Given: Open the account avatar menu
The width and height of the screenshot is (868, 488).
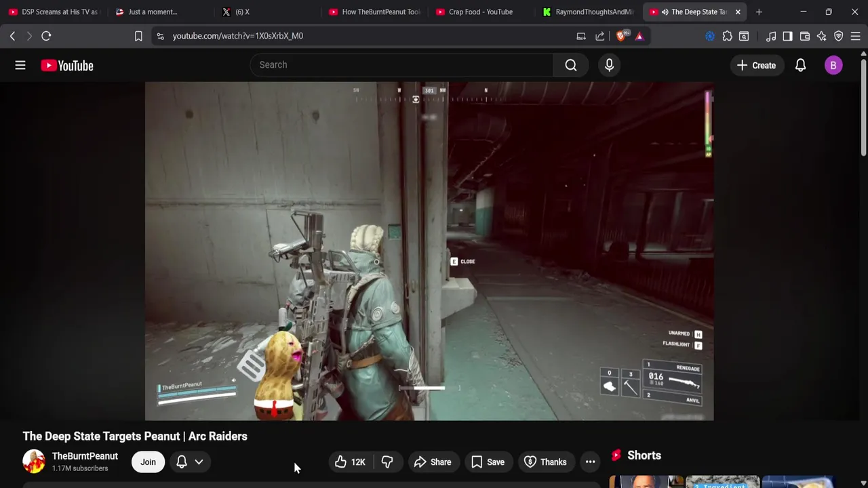Looking at the screenshot, I should pos(833,65).
